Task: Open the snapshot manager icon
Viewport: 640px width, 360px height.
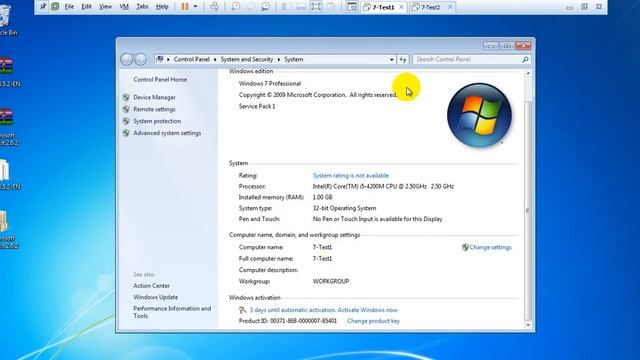Action: [266, 7]
